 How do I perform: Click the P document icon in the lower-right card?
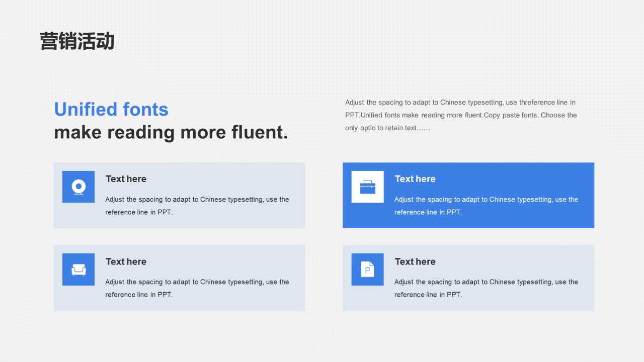(x=368, y=269)
